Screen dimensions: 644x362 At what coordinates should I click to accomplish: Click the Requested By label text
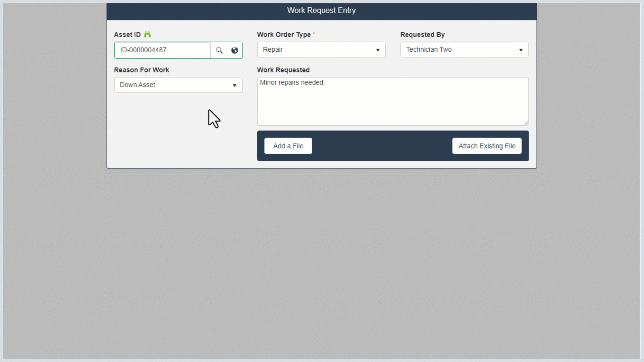click(x=422, y=35)
